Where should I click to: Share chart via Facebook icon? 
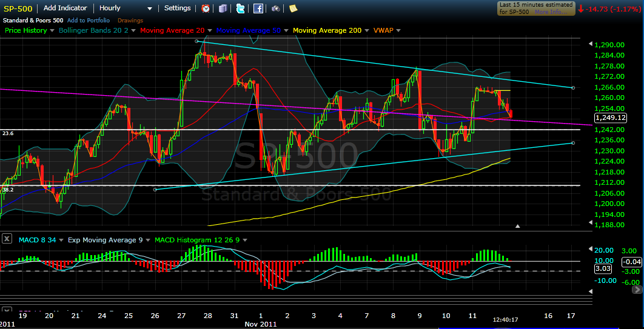click(258, 8)
